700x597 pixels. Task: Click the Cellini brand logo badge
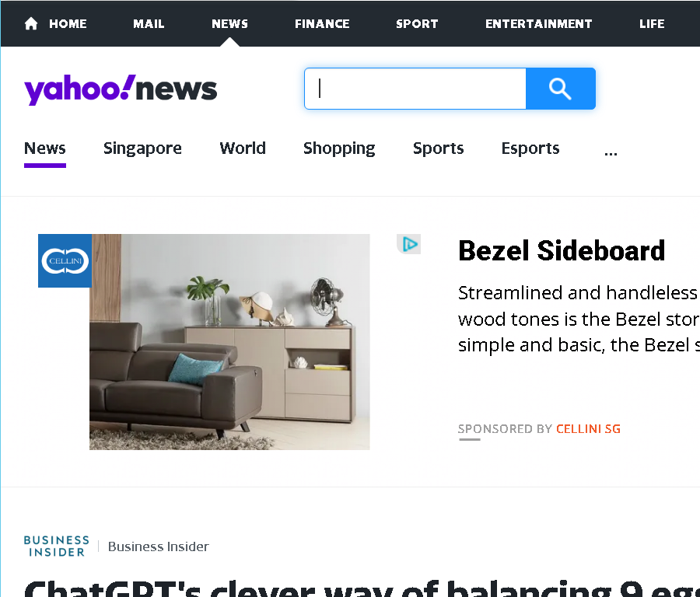pyautogui.click(x=65, y=261)
